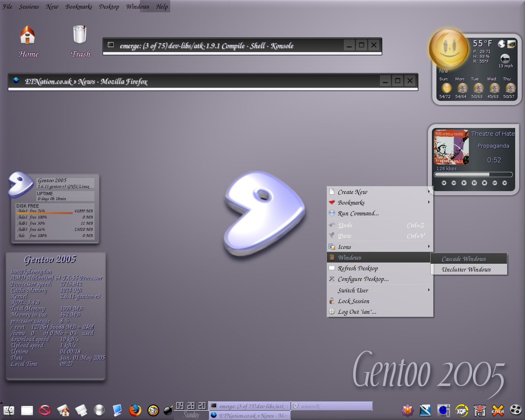Launch Firefox from the taskbar
525x420 pixels.
click(135, 410)
